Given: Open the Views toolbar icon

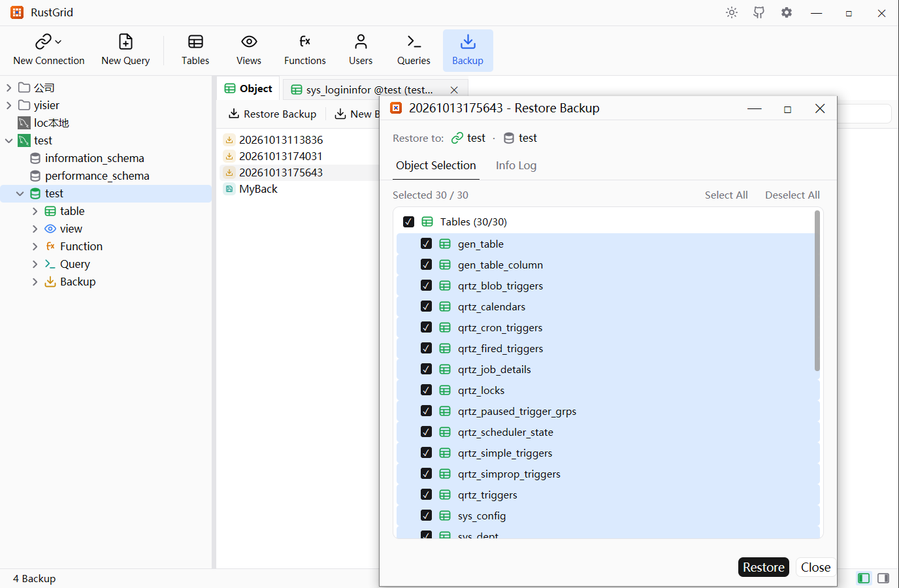Looking at the screenshot, I should pyautogui.click(x=249, y=50).
